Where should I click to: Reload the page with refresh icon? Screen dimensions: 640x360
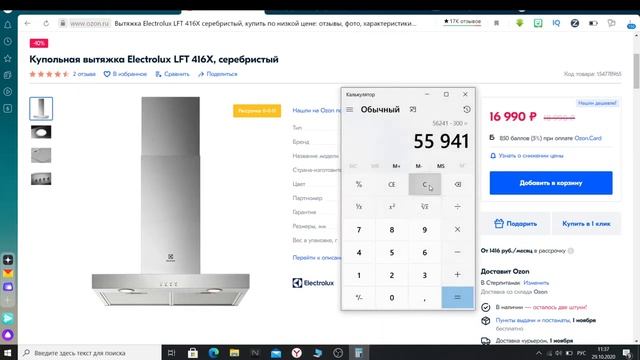(46, 23)
